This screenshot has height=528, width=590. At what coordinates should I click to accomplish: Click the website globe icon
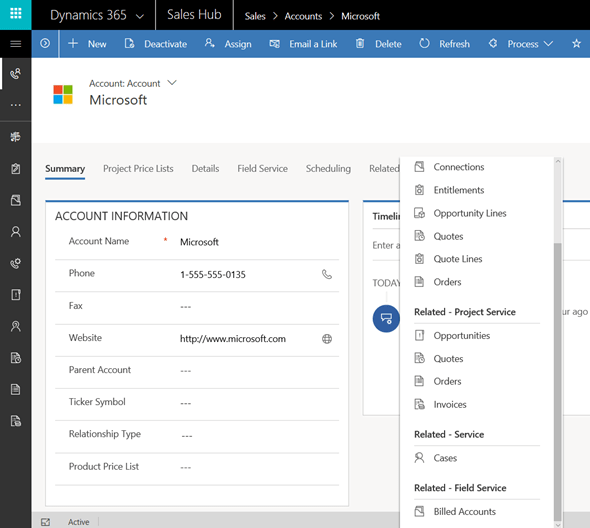point(327,339)
